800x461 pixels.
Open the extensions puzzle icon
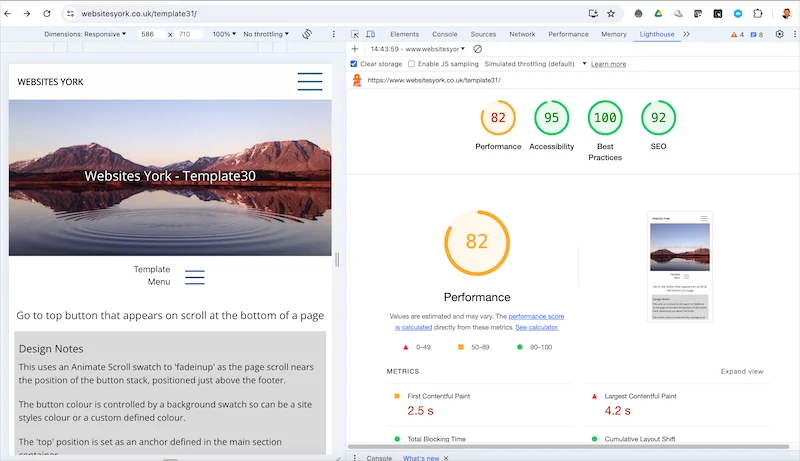click(758, 14)
